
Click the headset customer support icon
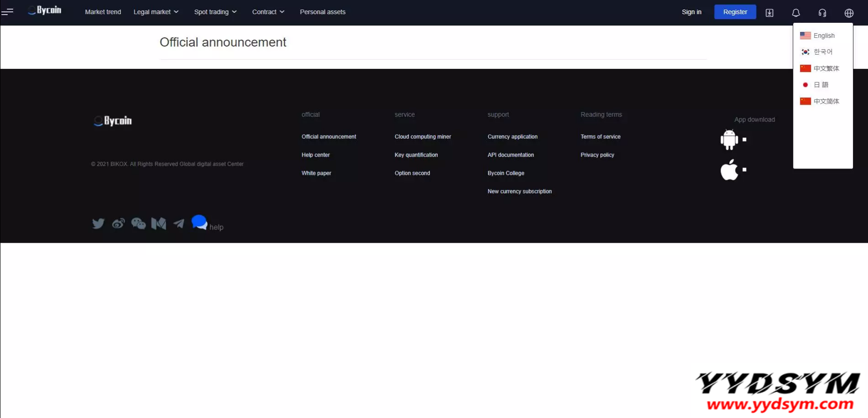[822, 13]
